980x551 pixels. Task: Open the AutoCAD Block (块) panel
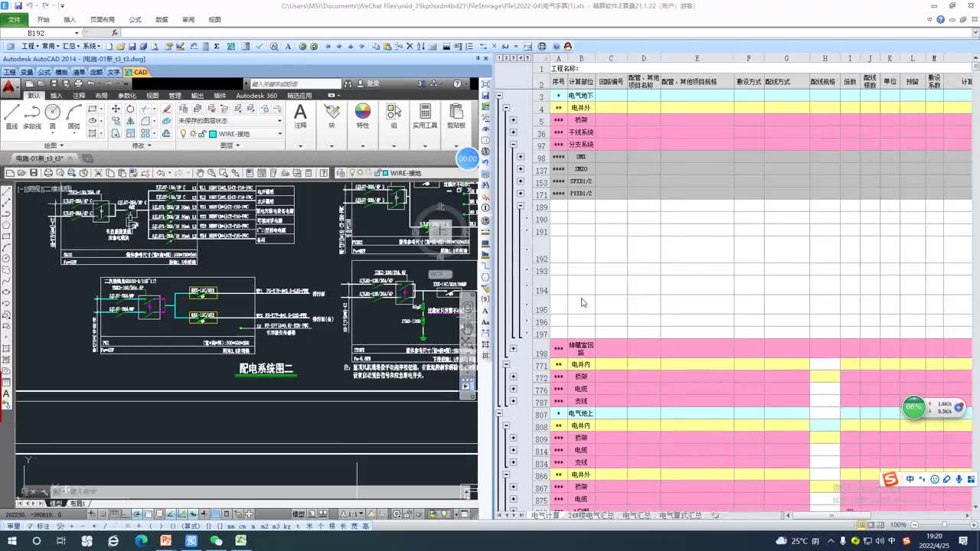point(332,116)
